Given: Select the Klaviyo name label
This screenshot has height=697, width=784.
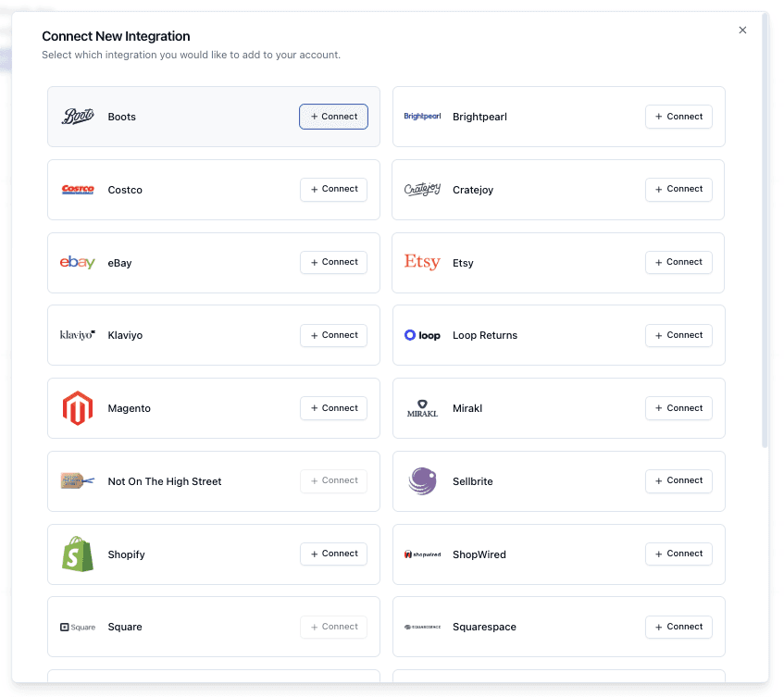Looking at the screenshot, I should click(x=125, y=335).
